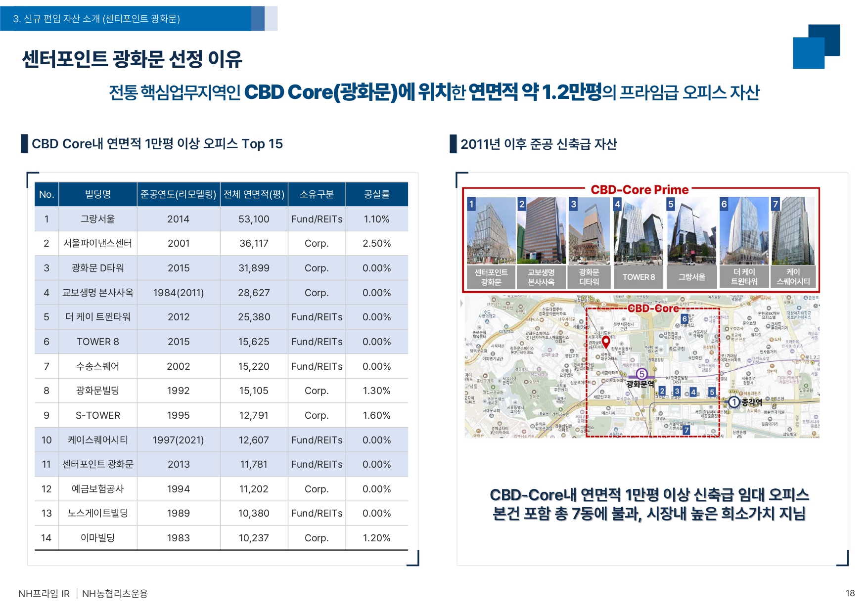Screen dimensions: 868x613
Task: Click the 공실률 column header
Action: click(x=376, y=194)
